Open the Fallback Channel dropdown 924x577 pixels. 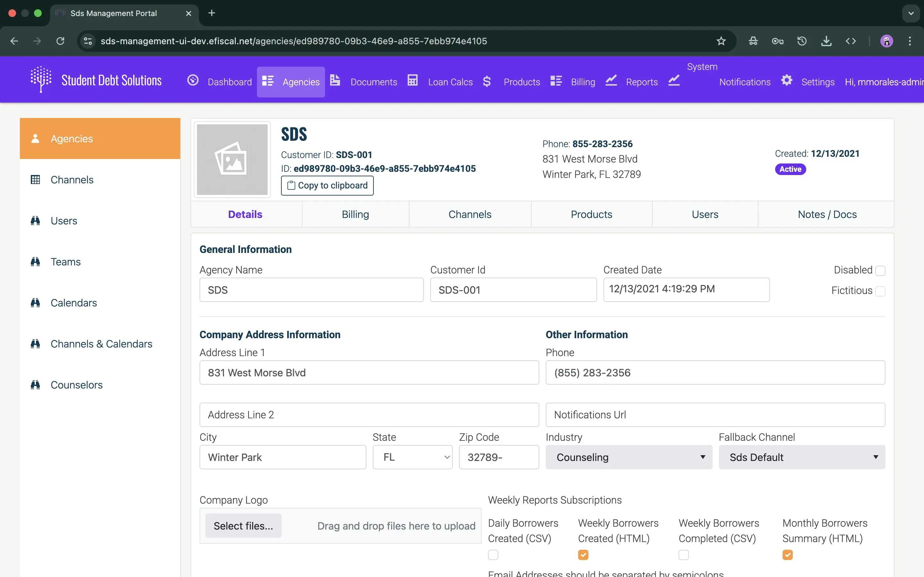[x=802, y=457]
